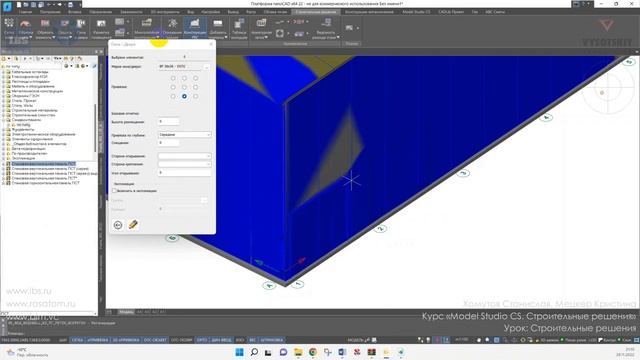Open the Многослойные конструкции ribbon tool
Screen dimensions: 640x360
coord(146,28)
